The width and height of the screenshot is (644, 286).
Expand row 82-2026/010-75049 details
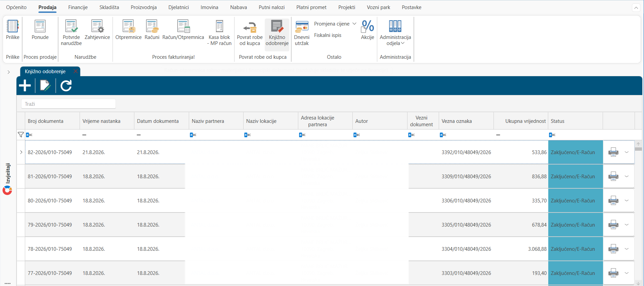point(21,152)
